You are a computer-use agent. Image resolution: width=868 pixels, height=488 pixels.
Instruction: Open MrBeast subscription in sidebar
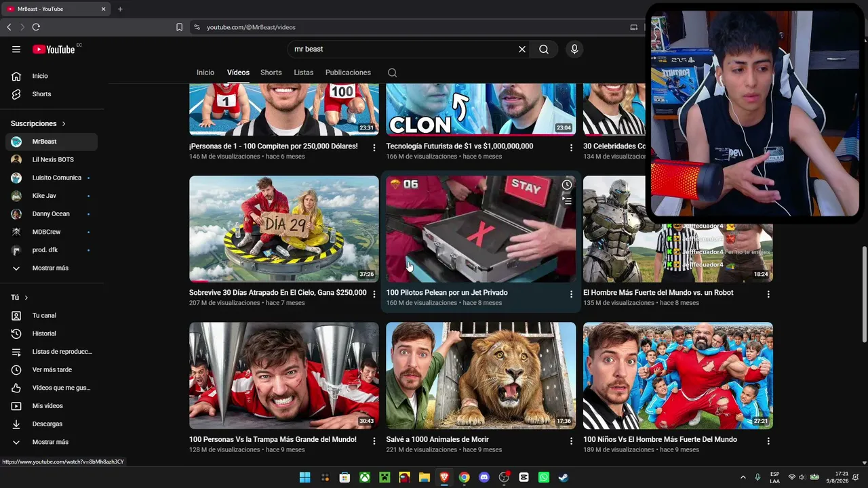click(x=52, y=142)
